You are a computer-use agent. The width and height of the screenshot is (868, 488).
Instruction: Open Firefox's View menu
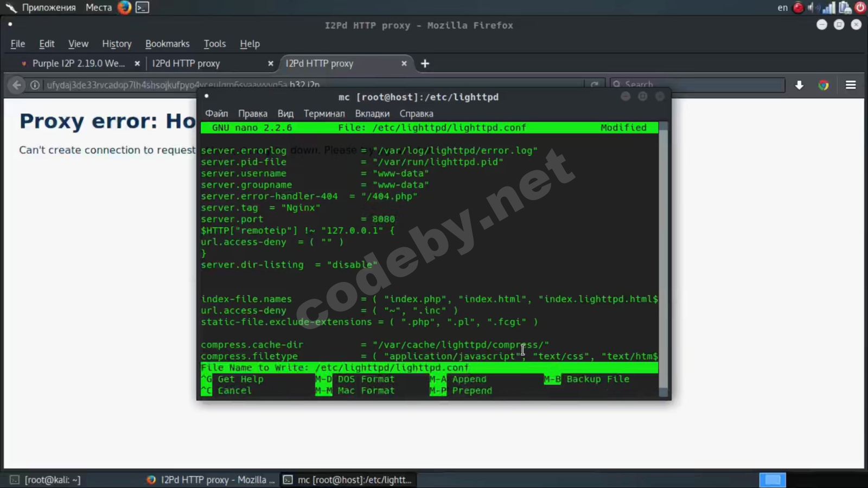pyautogui.click(x=78, y=44)
